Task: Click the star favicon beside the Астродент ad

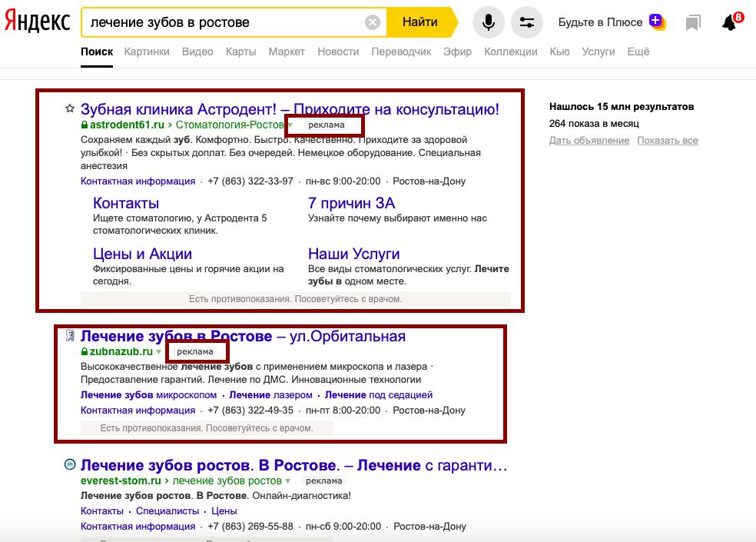Action: coord(70,108)
